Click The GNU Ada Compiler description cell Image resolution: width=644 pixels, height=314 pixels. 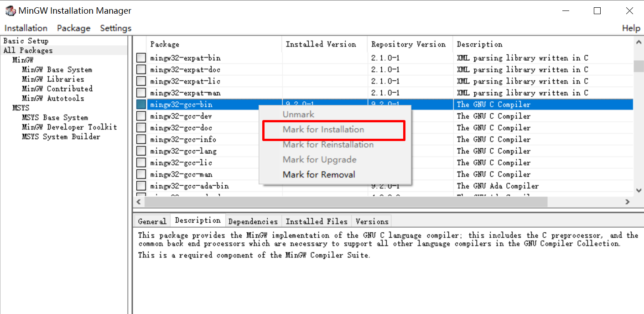coord(498,186)
